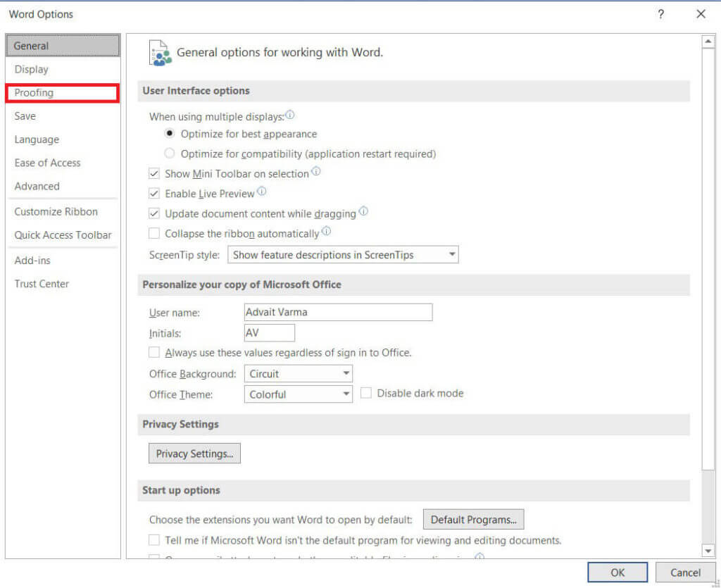
Task: Open the Proofing category
Action: point(63,93)
